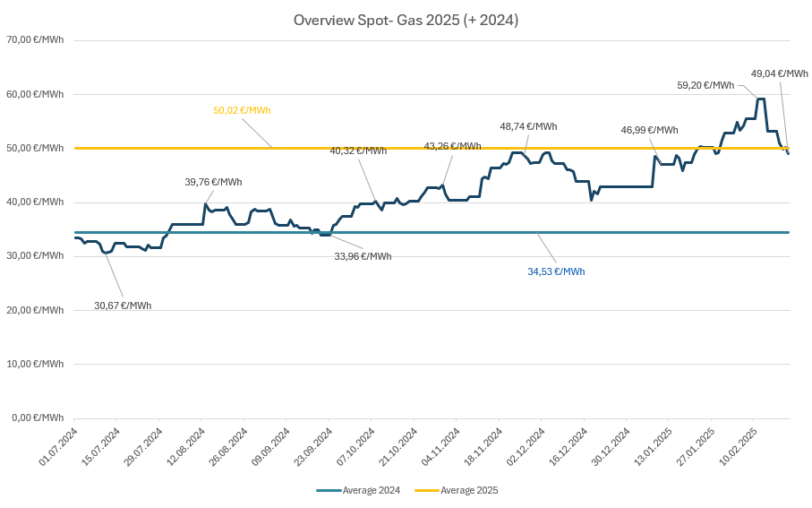Select the 59,20 €/MWh peak data label
Screen dimensions: 812x508
(705, 85)
